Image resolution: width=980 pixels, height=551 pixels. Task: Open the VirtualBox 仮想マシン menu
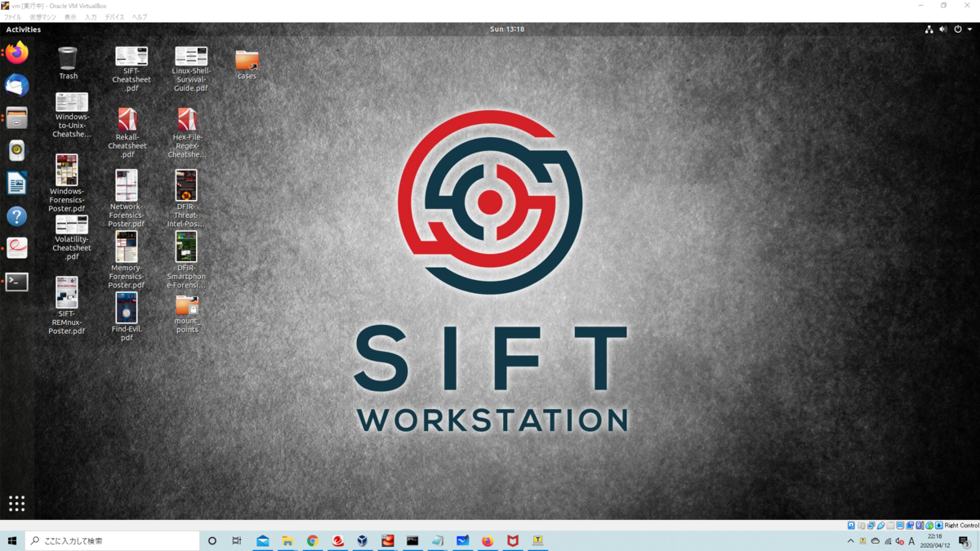click(43, 17)
